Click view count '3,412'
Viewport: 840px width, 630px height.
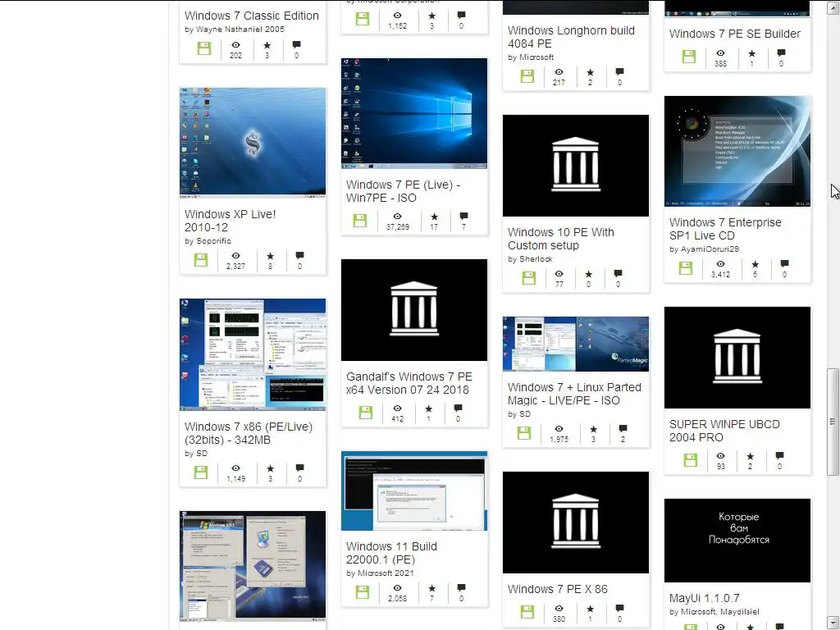point(720,274)
